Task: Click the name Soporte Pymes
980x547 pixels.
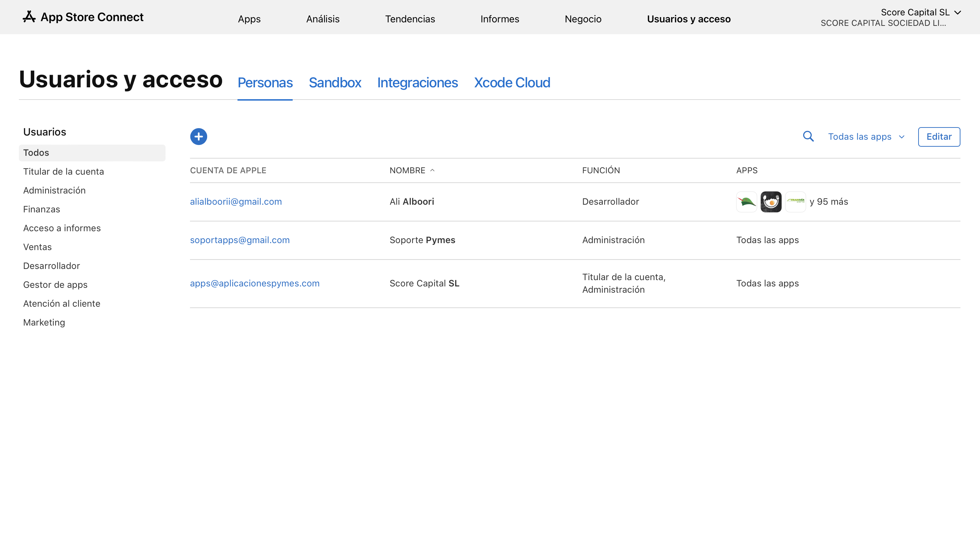Action: (x=422, y=240)
